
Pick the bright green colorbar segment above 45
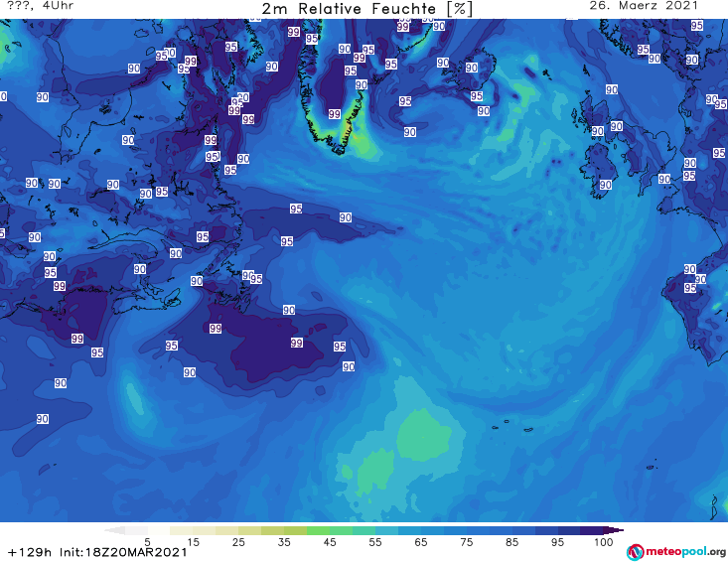pyautogui.click(x=318, y=530)
